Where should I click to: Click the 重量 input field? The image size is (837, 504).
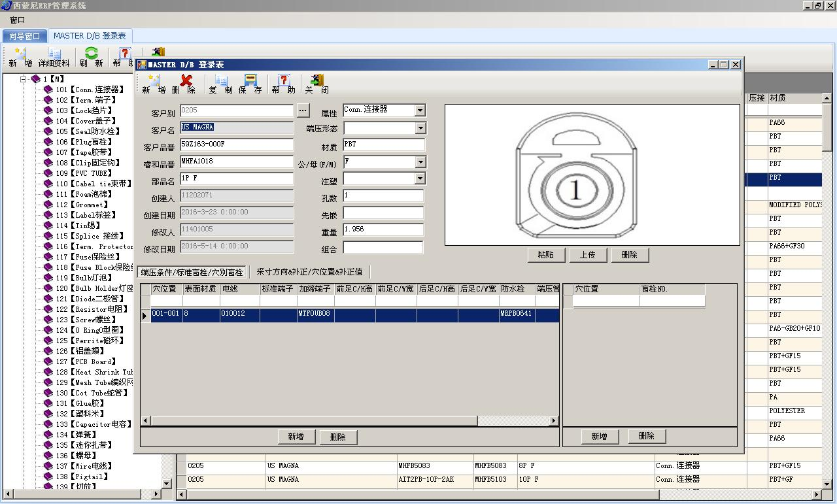click(383, 230)
